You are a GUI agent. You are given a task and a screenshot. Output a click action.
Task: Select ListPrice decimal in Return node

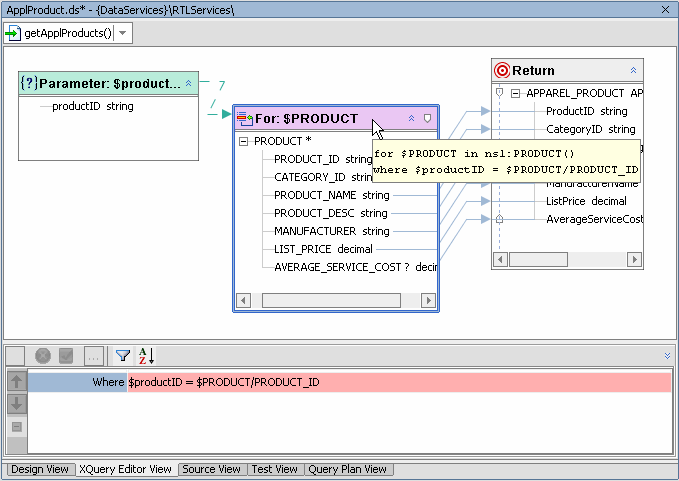(x=586, y=201)
